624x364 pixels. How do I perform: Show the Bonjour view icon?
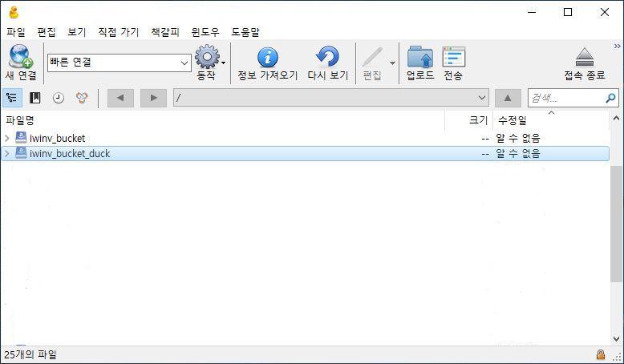pyautogui.click(x=82, y=98)
